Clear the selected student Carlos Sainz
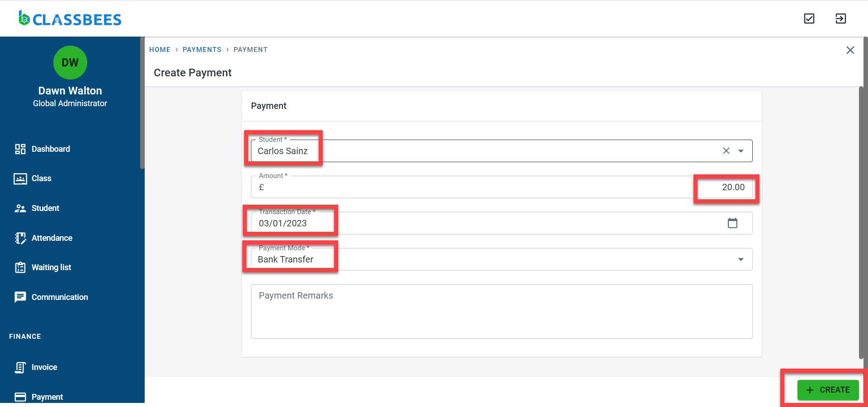This screenshot has height=407, width=868. click(x=726, y=151)
